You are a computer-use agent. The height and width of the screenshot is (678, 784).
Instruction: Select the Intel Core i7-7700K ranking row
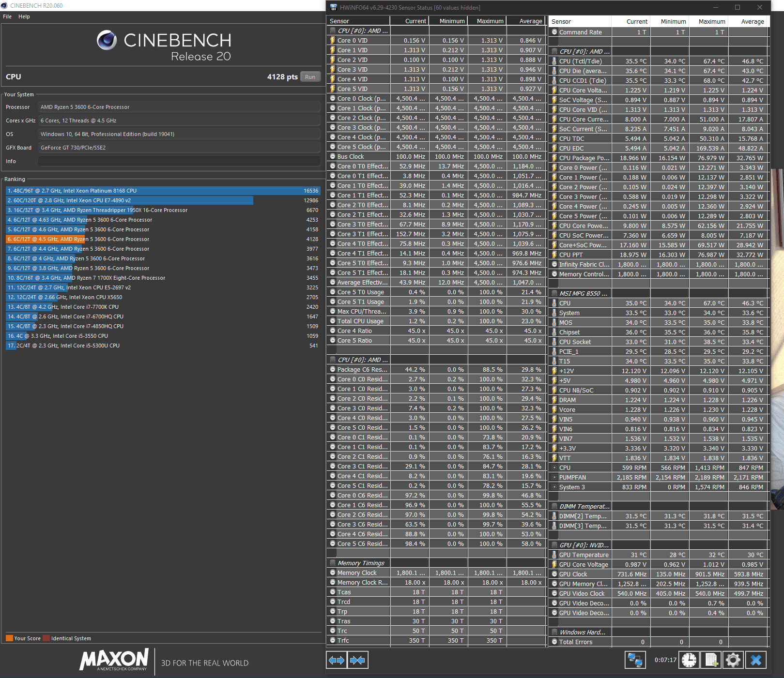(163, 307)
